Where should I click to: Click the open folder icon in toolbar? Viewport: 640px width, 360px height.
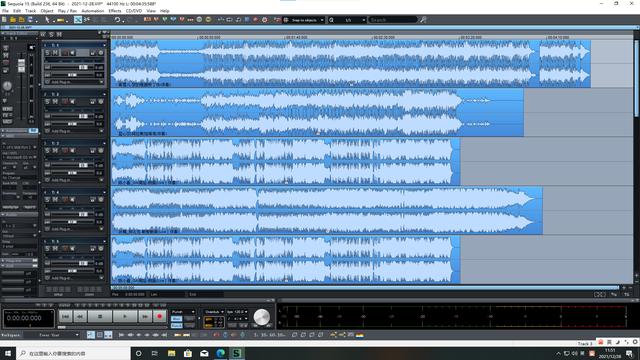[x=13, y=20]
